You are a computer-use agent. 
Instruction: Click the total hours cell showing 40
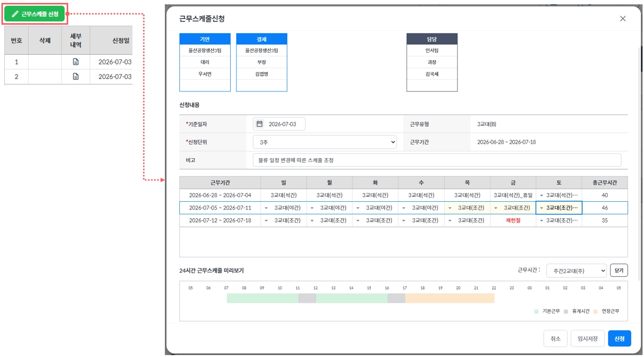(x=605, y=195)
